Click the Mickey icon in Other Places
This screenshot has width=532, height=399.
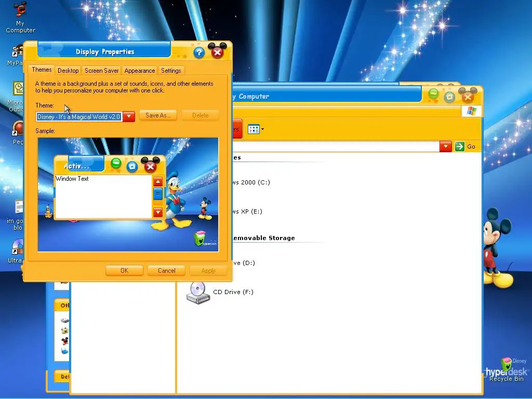64,341
